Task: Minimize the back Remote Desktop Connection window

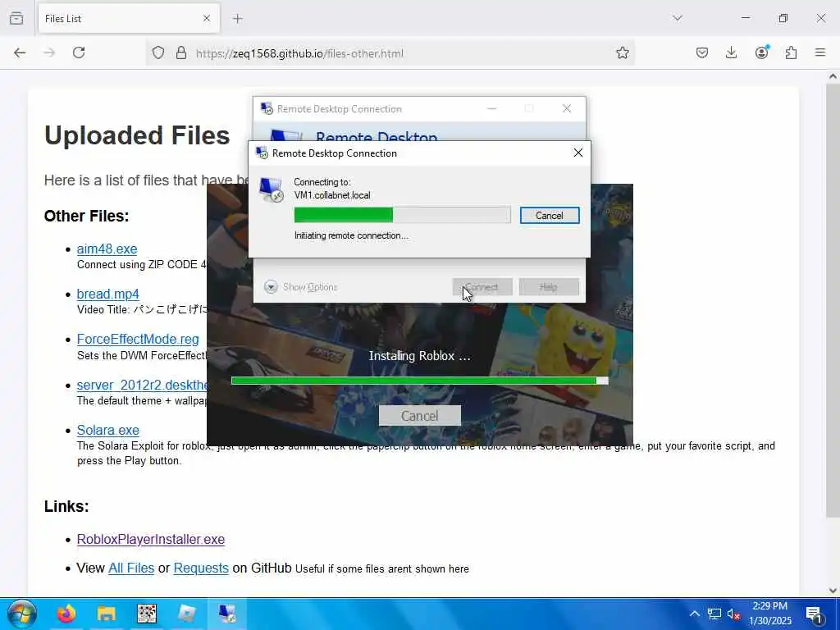Action: pos(492,109)
